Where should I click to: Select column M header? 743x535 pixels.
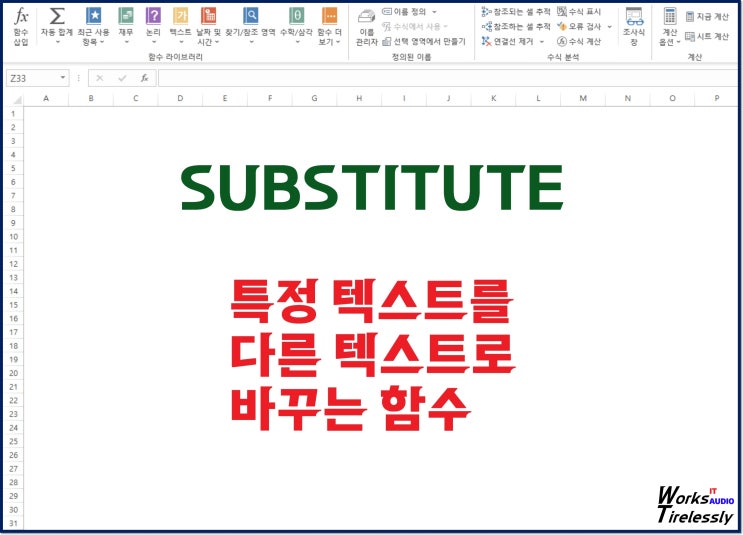583,99
